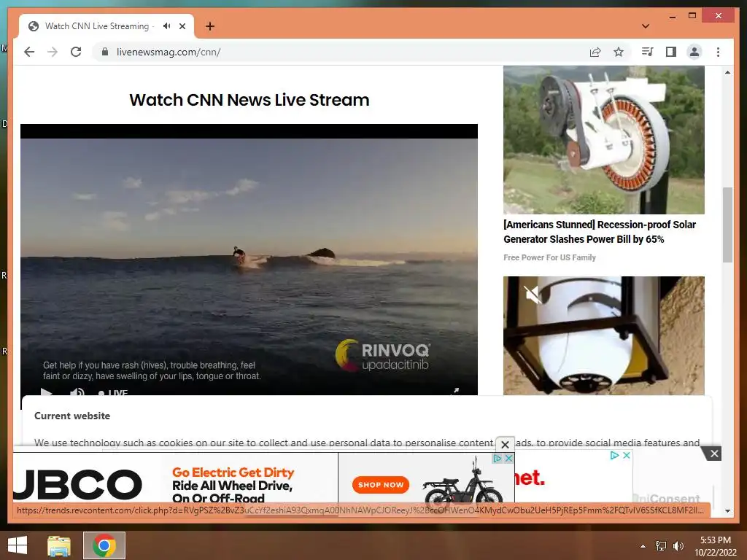Open Chrome three-dot menu
Screen dimensions: 747x560
[718, 52]
